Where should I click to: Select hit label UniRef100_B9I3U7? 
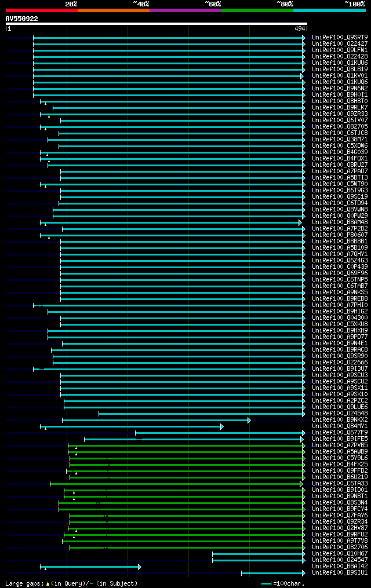click(340, 369)
